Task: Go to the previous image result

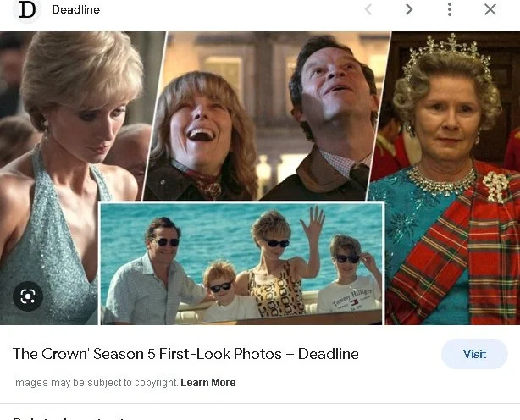Action: tap(368, 9)
